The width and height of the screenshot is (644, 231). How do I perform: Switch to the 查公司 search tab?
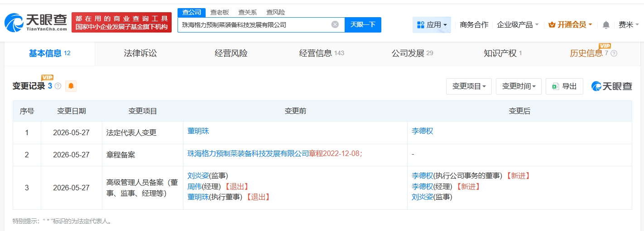[x=191, y=12]
